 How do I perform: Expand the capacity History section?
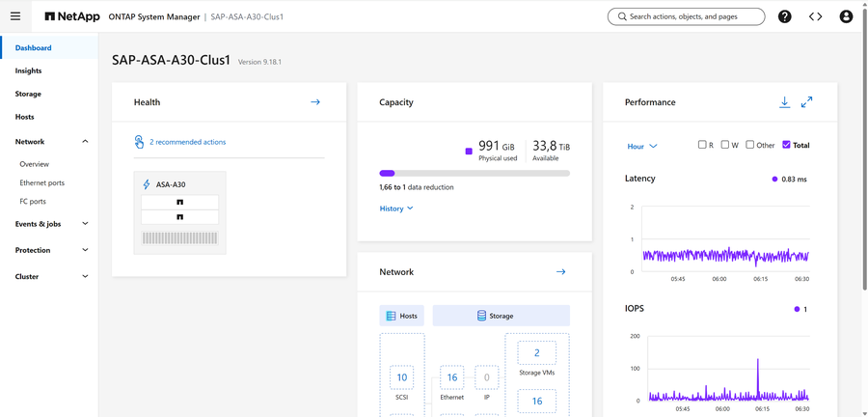pos(396,208)
